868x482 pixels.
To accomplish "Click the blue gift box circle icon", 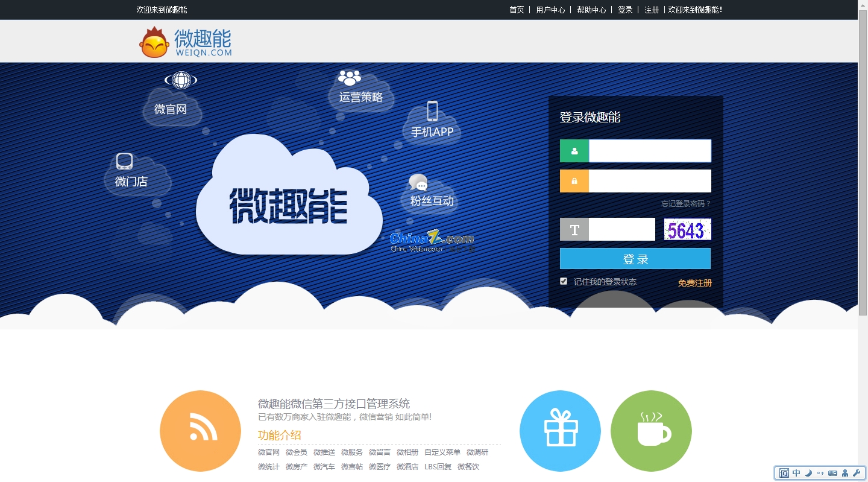I will point(560,431).
